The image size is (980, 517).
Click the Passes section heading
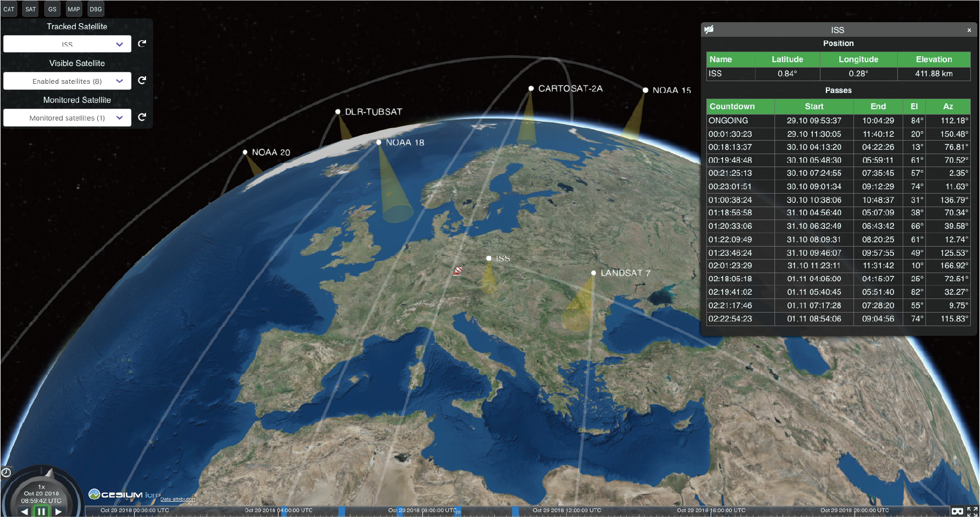[x=838, y=90]
